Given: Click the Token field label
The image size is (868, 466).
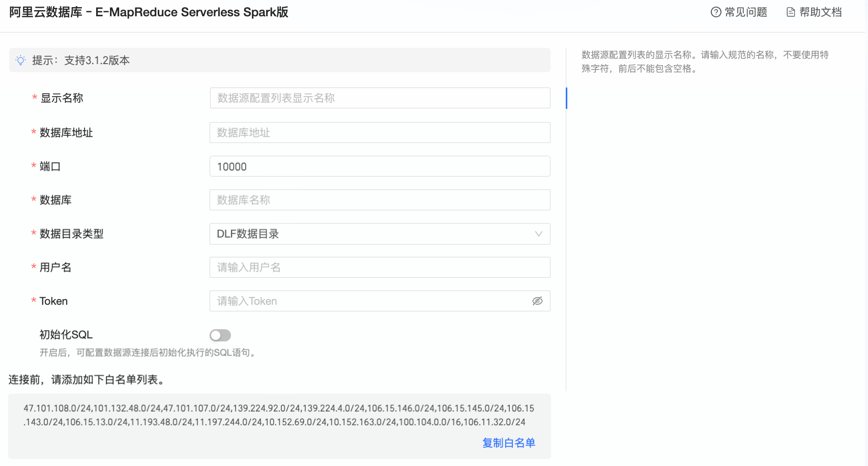Looking at the screenshot, I should click(x=53, y=301).
